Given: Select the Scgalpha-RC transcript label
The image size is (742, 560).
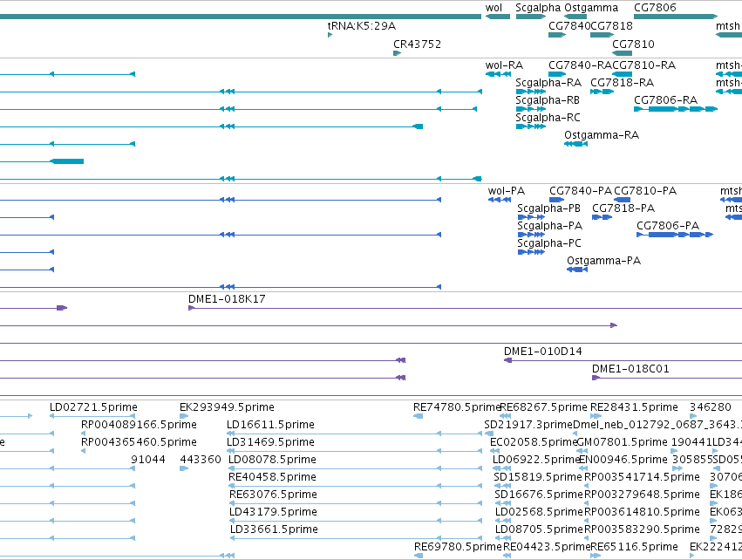Looking at the screenshot, I should pos(548,118).
